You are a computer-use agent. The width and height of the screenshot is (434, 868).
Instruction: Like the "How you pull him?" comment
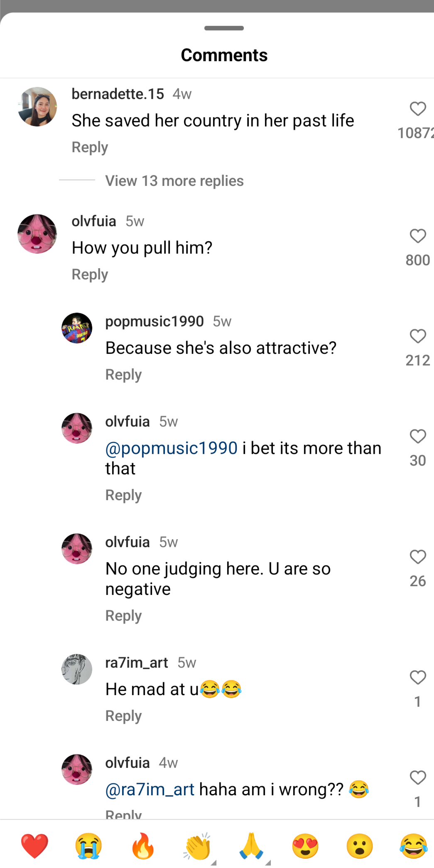[x=418, y=236]
